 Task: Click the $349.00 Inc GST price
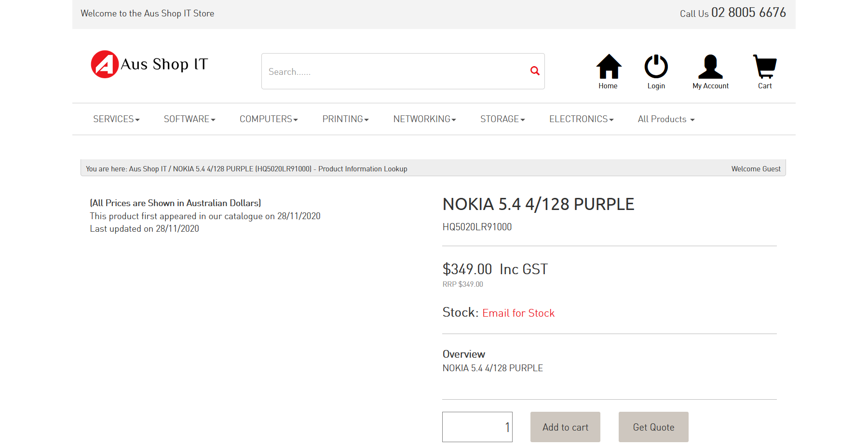495,269
